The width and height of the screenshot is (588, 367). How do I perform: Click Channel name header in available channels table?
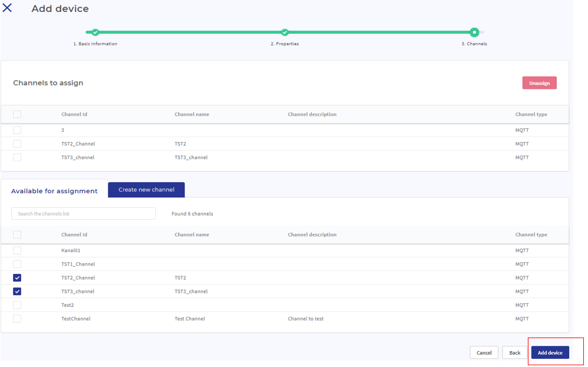(x=192, y=234)
